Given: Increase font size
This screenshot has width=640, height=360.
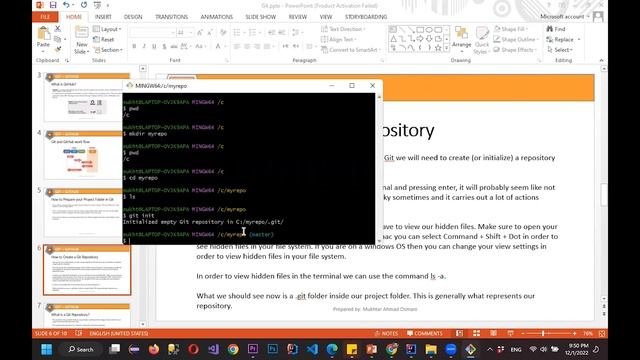Looking at the screenshot, I should [x=200, y=32].
